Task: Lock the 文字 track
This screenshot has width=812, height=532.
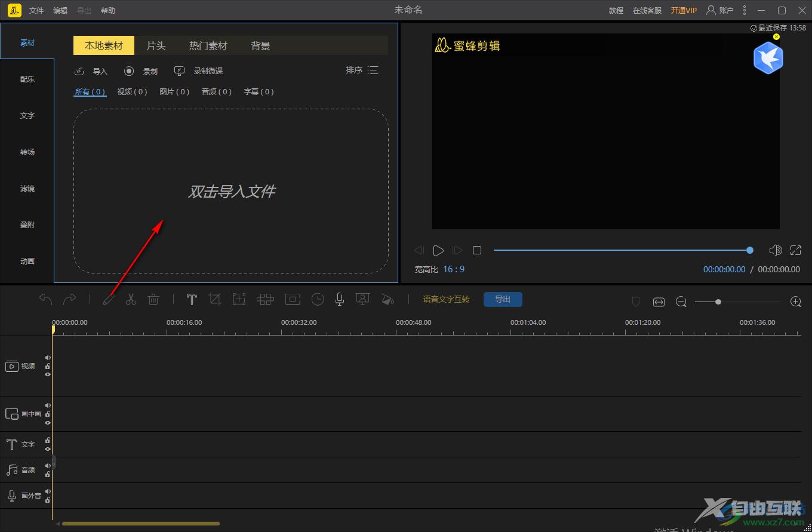Action: click(x=48, y=440)
